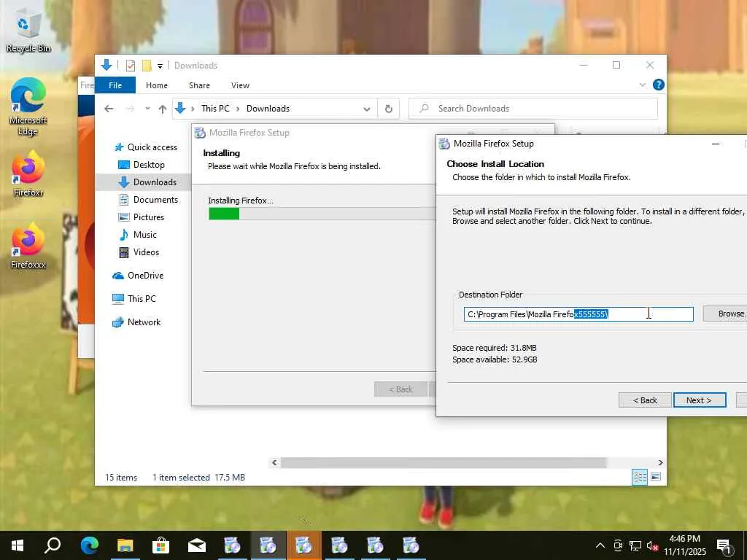Open the Mail app on taskbar

[x=196, y=545]
